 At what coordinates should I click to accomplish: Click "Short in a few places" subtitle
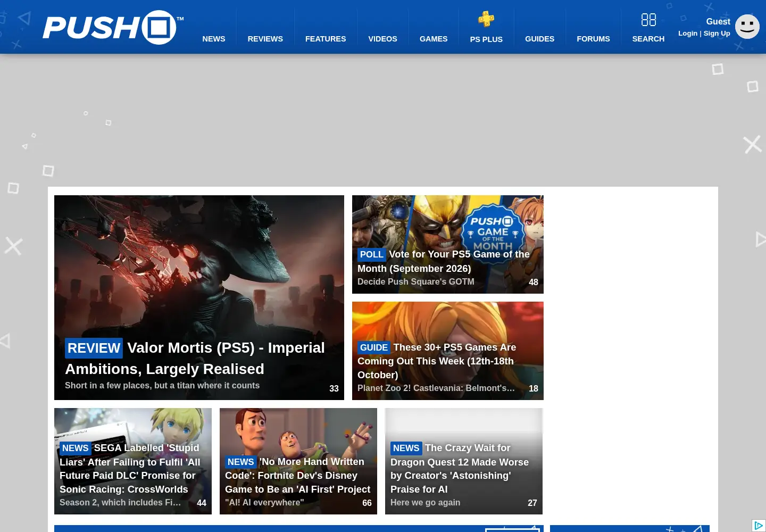(x=162, y=385)
